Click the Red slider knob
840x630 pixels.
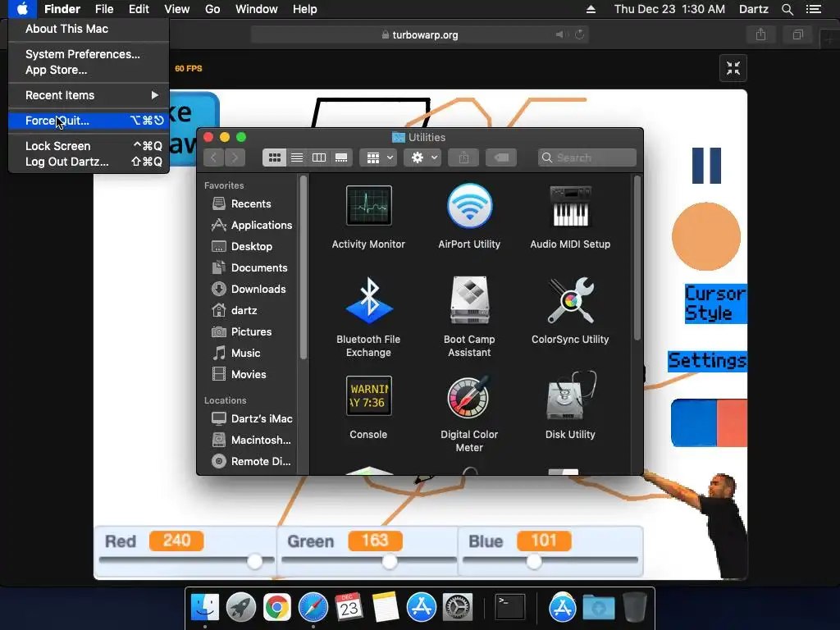tap(254, 561)
